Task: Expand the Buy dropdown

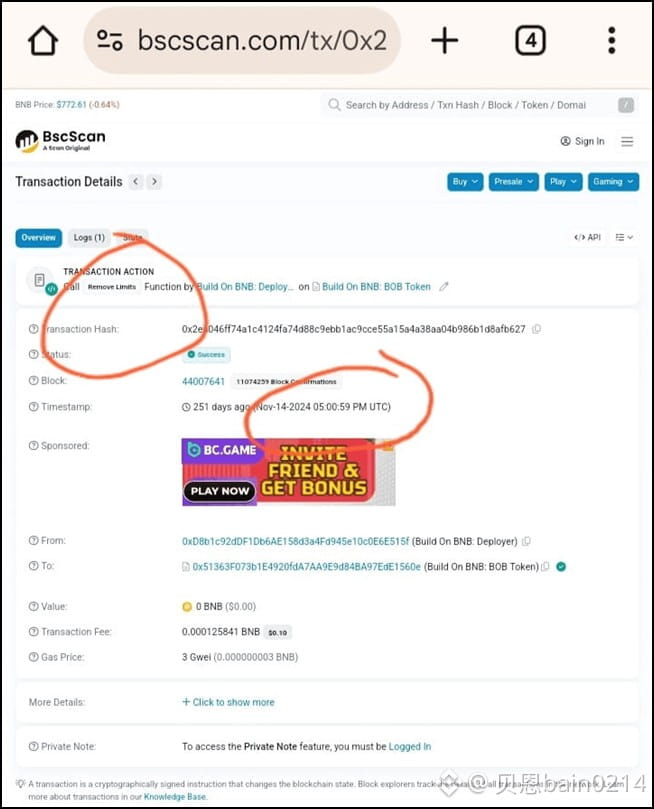Action: pos(465,182)
